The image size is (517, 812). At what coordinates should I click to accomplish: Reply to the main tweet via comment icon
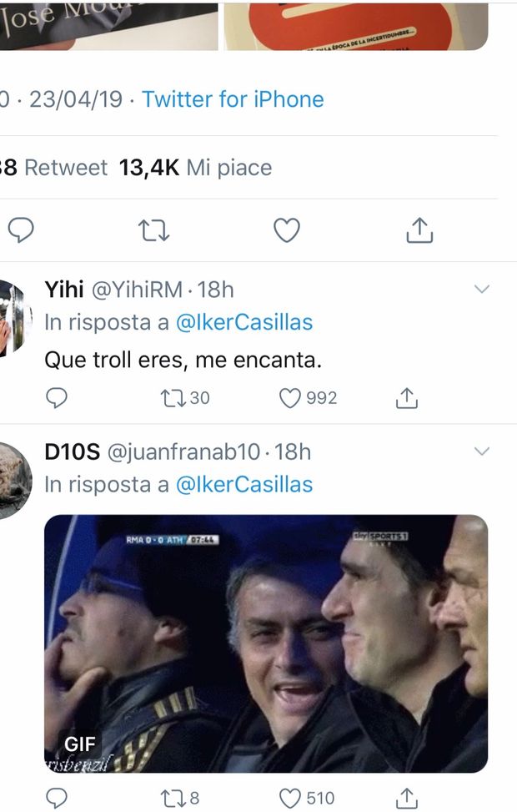tap(21, 230)
